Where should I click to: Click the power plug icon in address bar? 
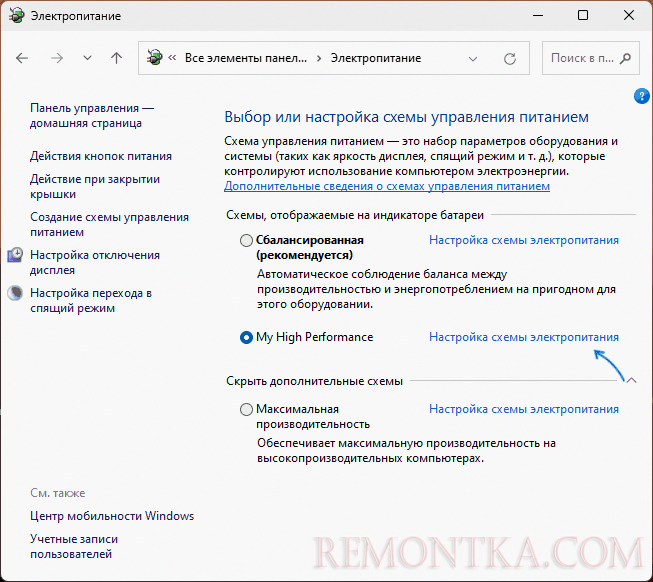pos(155,57)
